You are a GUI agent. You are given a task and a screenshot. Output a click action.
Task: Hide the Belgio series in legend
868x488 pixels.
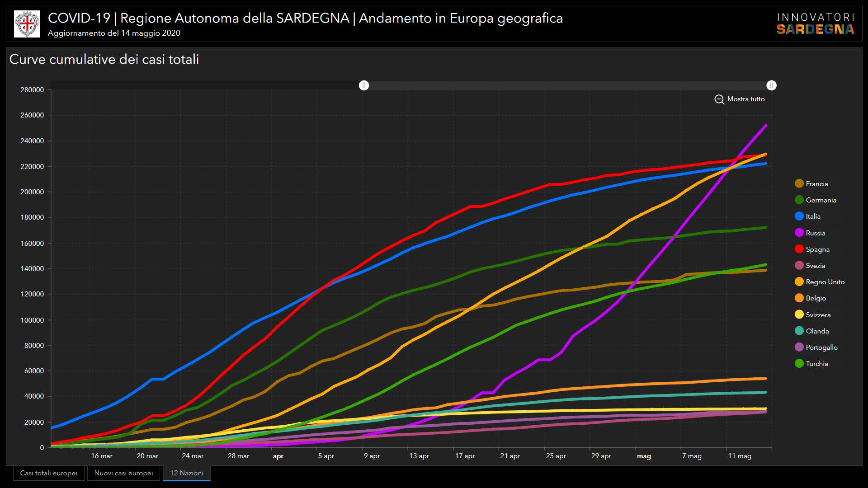[x=799, y=298]
